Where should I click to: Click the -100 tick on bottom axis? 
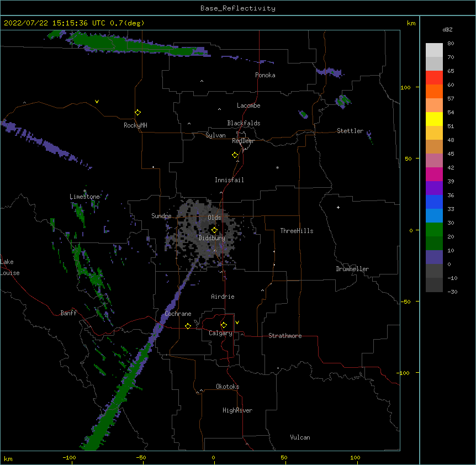(69, 457)
